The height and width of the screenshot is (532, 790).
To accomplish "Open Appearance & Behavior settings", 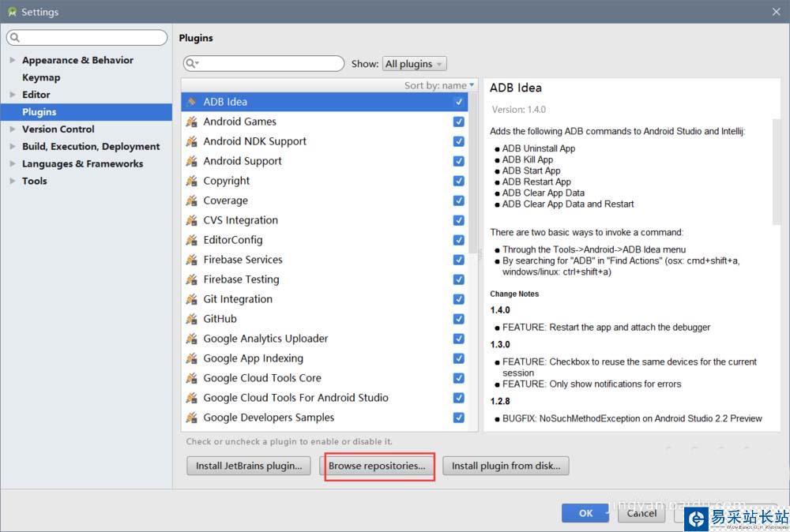I will coord(77,60).
